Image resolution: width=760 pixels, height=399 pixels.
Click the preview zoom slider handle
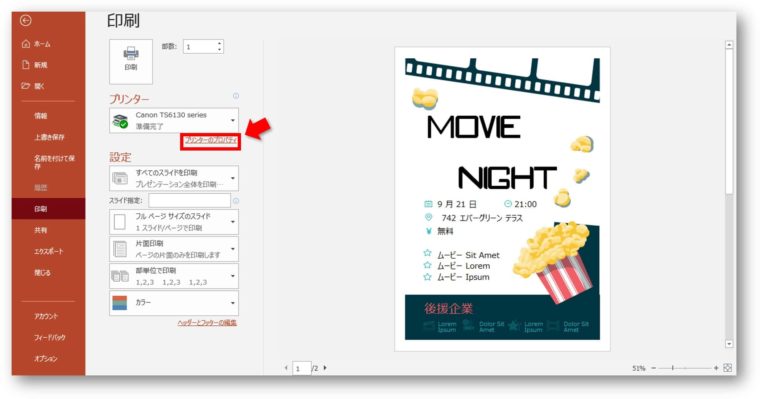point(673,368)
